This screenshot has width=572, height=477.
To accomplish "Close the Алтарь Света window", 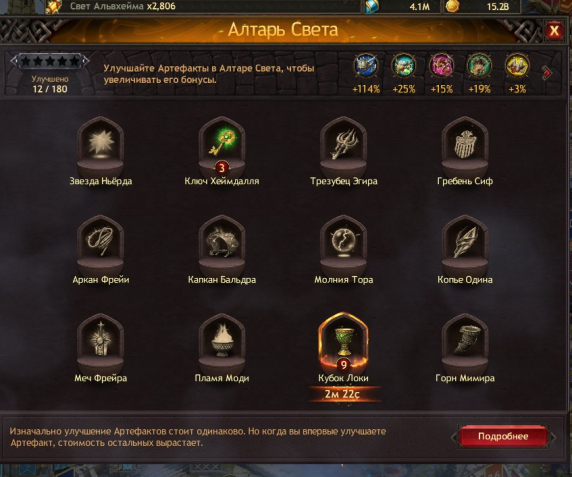I will [x=554, y=30].
